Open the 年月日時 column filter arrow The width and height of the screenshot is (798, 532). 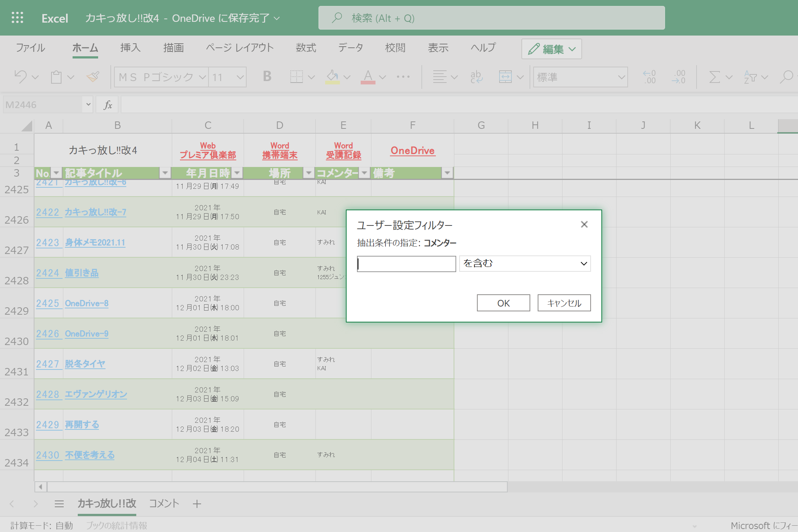click(x=237, y=173)
